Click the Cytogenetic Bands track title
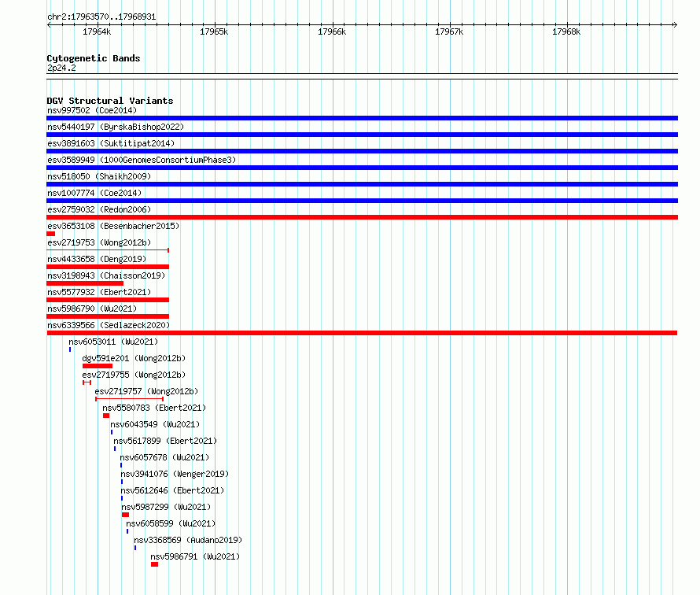The image size is (700, 595). tap(94, 58)
